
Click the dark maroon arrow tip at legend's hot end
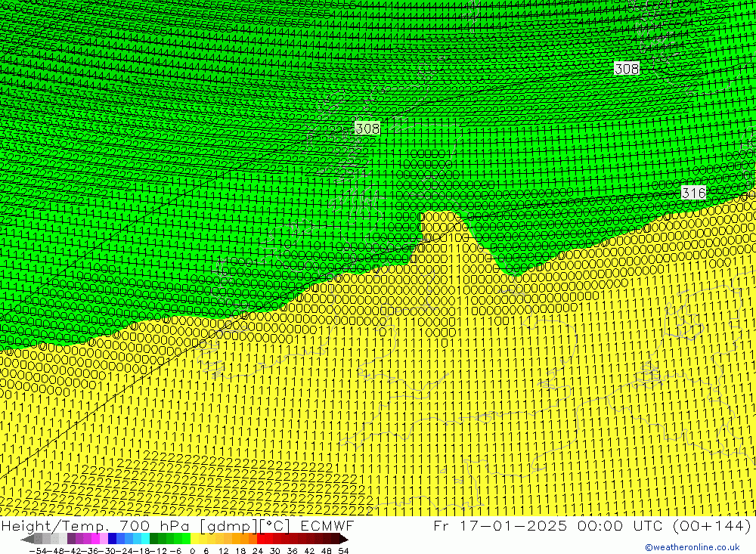[344, 539]
